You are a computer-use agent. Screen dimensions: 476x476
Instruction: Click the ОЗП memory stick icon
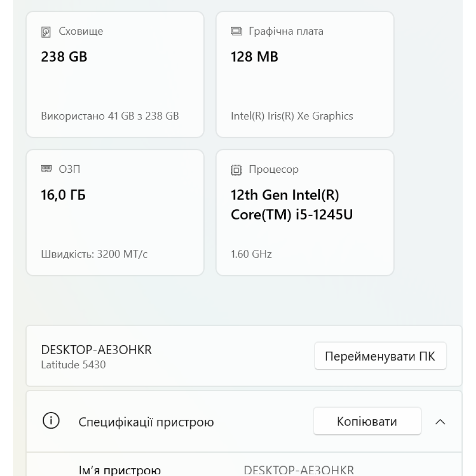pos(46,168)
